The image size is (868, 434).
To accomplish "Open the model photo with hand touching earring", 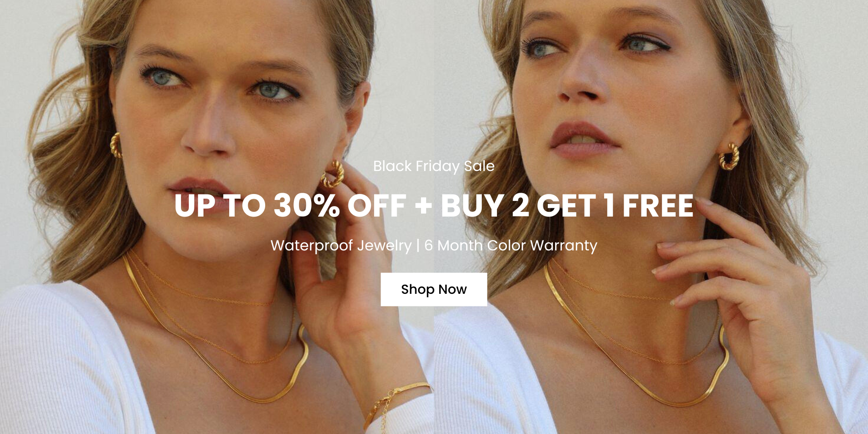I will coord(217,217).
